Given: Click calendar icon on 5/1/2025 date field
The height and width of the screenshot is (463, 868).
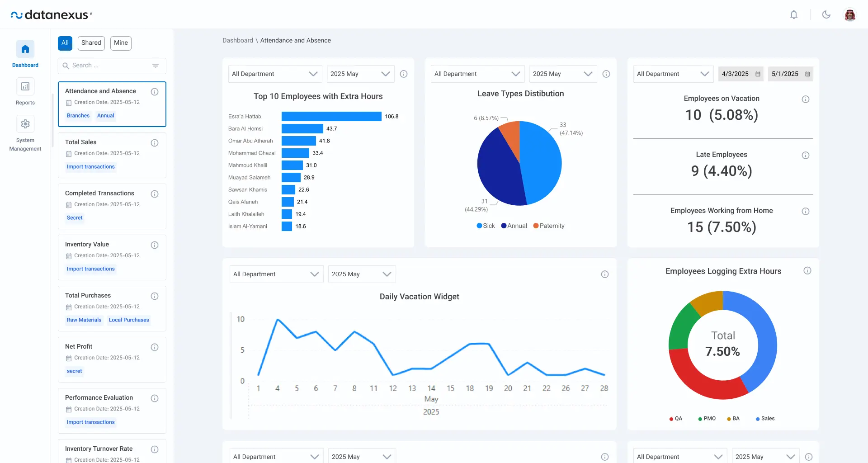Looking at the screenshot, I should click(x=807, y=74).
